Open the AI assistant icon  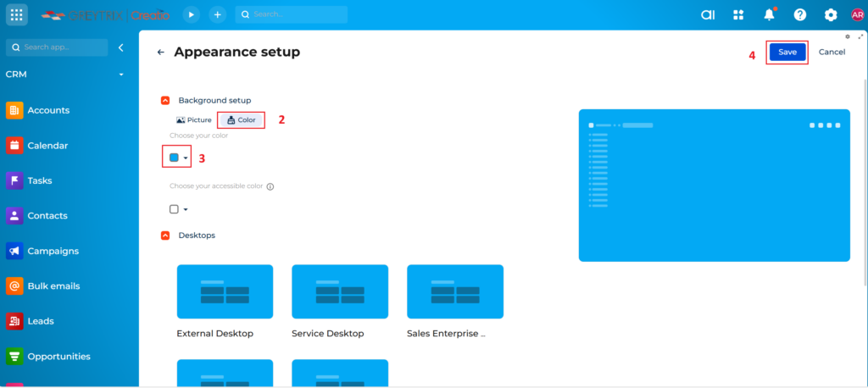[x=708, y=14]
